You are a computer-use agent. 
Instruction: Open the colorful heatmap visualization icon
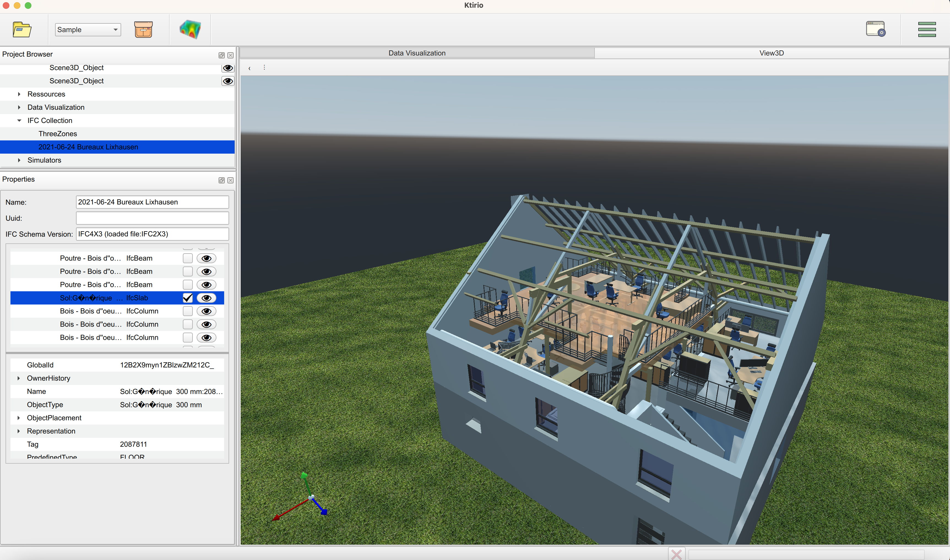pos(190,29)
